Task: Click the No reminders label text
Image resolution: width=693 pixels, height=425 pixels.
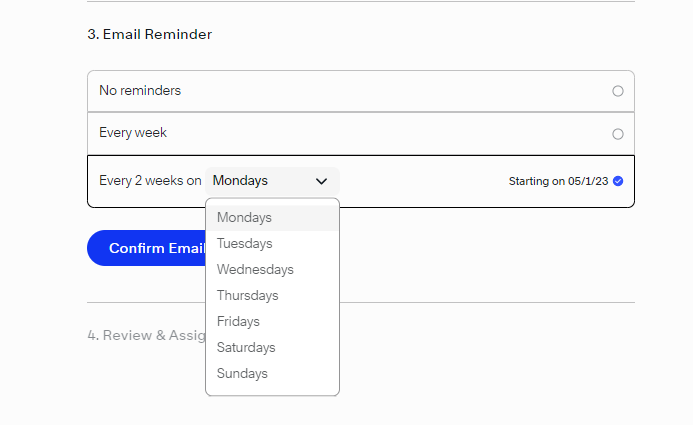Action: click(x=140, y=91)
